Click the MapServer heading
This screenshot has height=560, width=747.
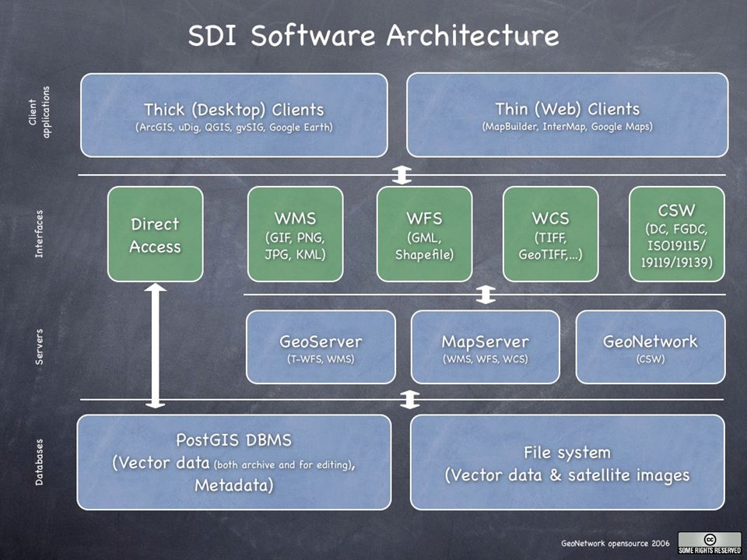[486, 341]
